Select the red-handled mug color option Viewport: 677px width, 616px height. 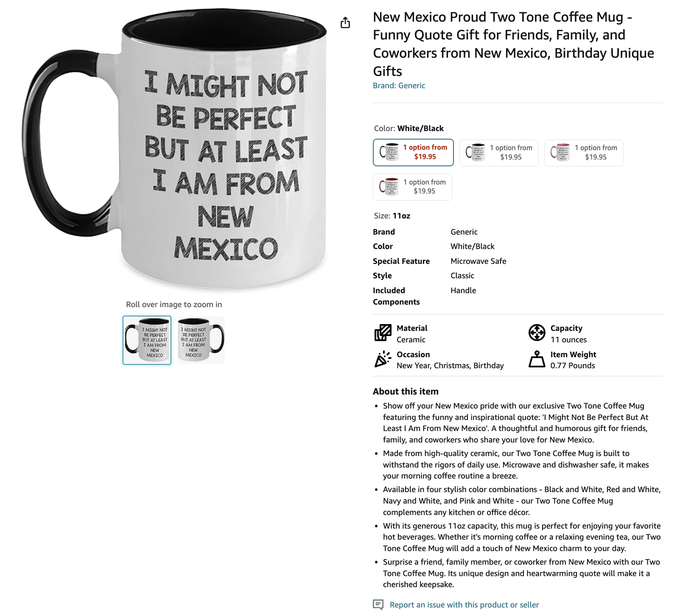[412, 187]
